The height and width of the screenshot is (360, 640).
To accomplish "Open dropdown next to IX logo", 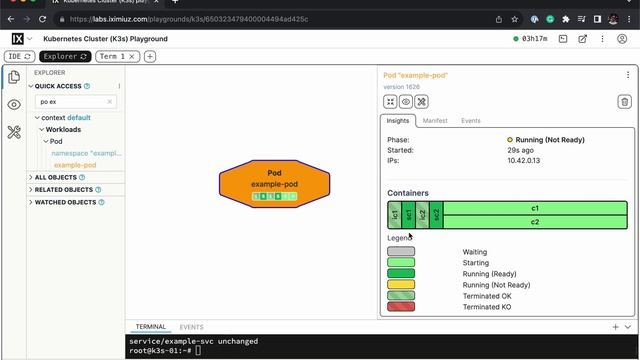I will [x=30, y=39].
